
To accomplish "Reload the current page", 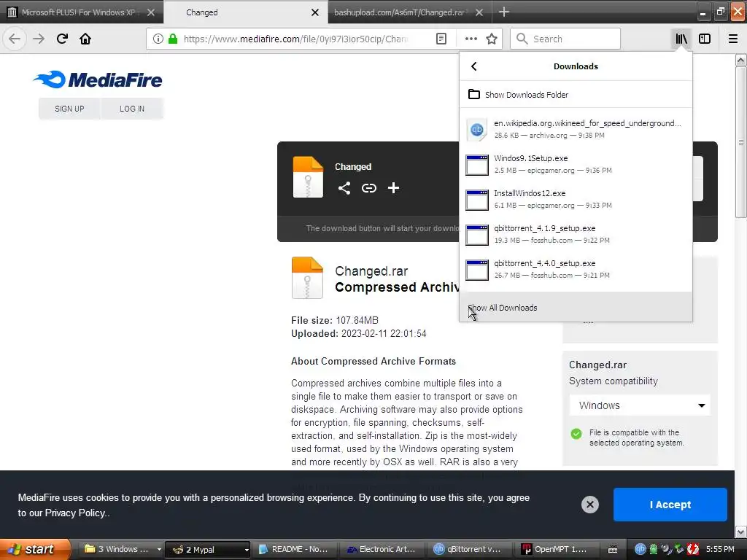I will [x=62, y=39].
